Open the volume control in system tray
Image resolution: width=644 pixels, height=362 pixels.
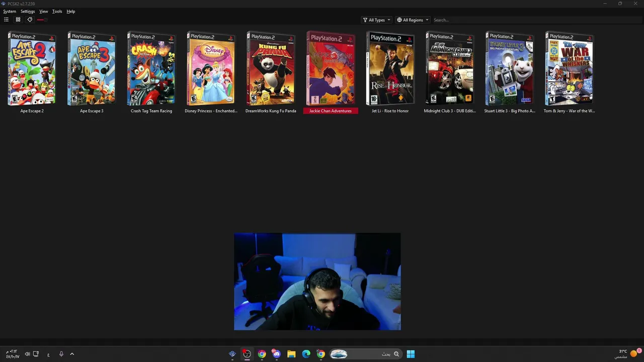click(27, 354)
